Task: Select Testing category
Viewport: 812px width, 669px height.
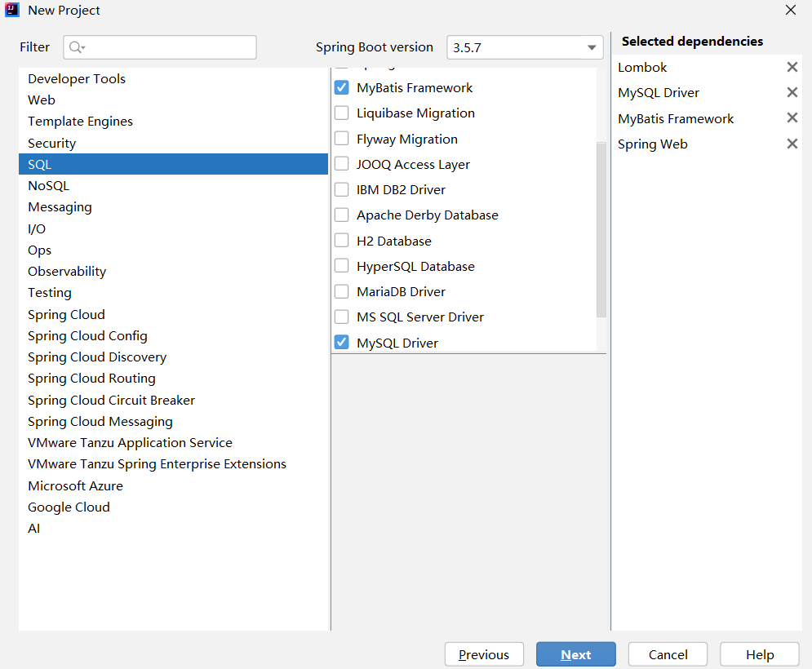Action: pyautogui.click(x=173, y=293)
